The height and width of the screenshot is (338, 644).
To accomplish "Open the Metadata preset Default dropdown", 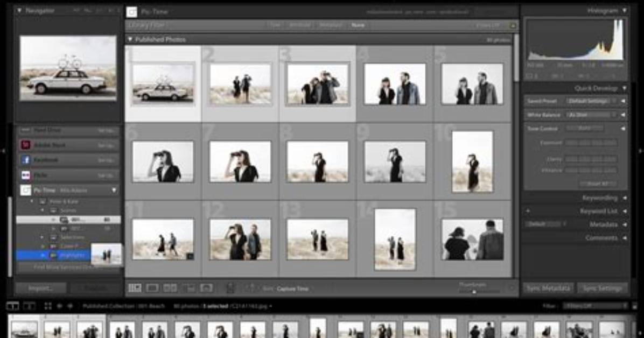I will [545, 224].
